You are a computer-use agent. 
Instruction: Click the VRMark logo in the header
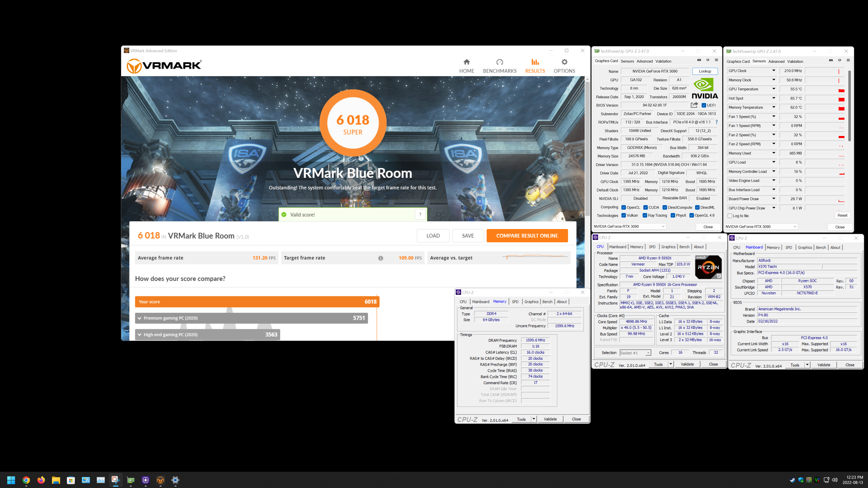coord(164,66)
